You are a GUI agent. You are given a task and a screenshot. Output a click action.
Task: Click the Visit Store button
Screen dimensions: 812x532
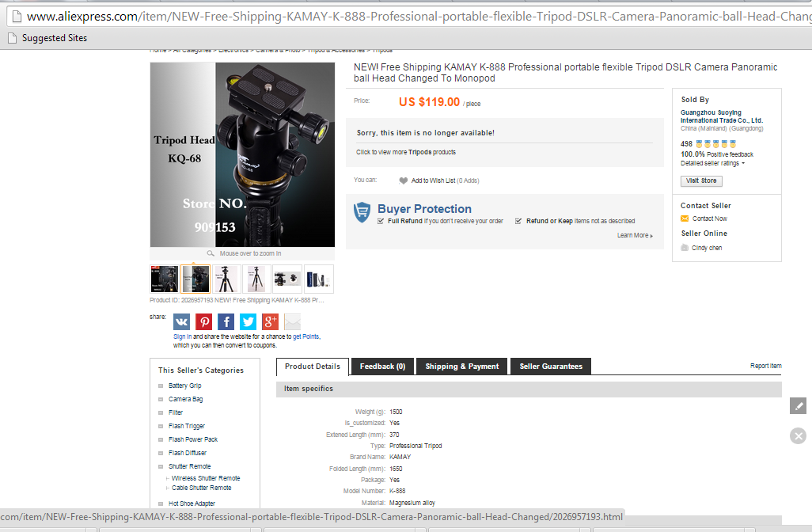(701, 180)
